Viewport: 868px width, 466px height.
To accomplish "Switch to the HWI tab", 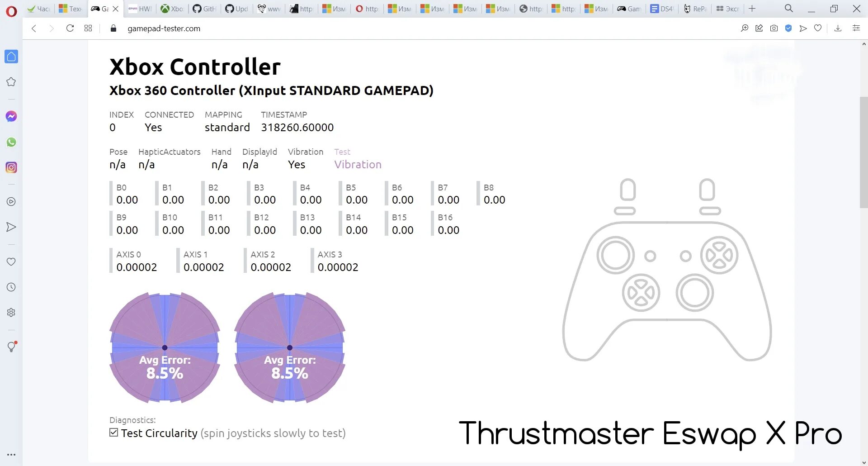I will point(140,9).
